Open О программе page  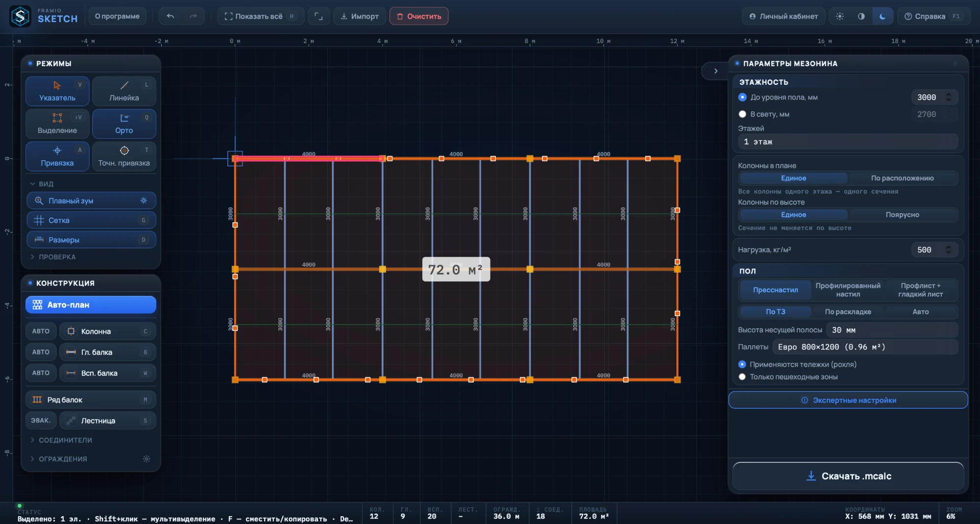[117, 16]
